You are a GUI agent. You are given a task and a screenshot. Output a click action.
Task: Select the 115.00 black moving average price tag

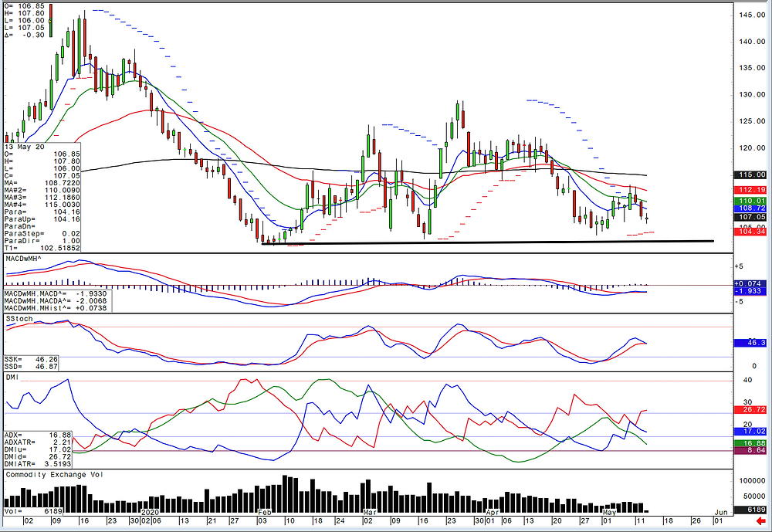[x=750, y=175]
